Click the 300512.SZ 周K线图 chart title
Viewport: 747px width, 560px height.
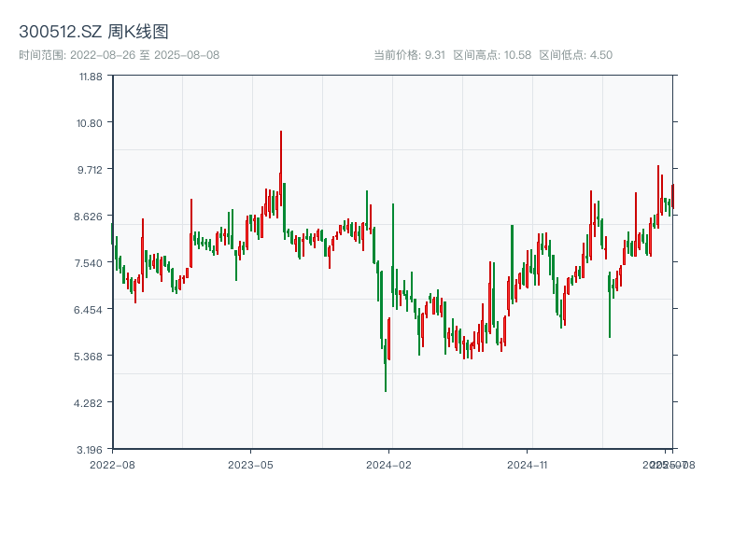[93, 32]
